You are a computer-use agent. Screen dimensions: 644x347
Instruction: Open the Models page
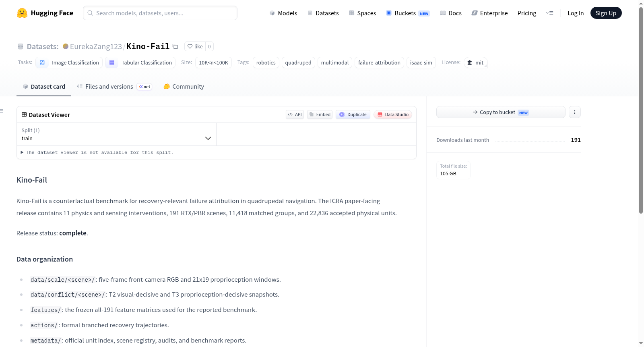[283, 13]
